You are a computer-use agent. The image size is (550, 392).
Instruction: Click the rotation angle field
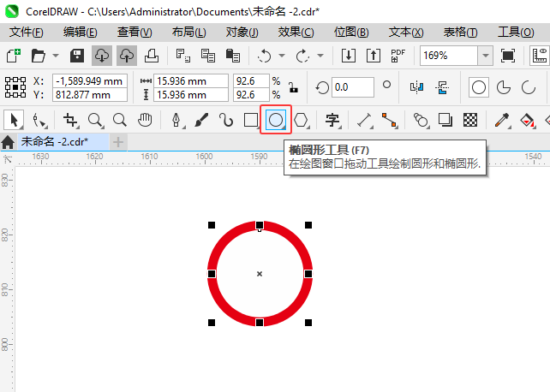point(352,87)
